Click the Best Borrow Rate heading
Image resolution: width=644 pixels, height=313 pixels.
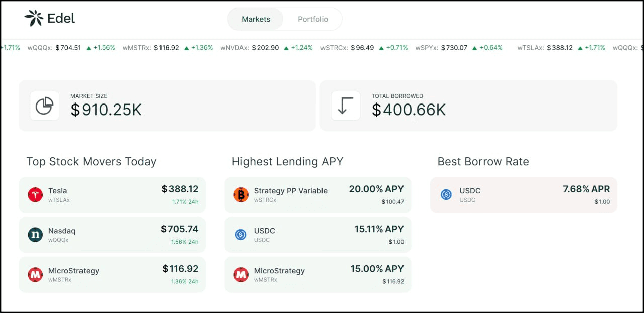pos(483,162)
